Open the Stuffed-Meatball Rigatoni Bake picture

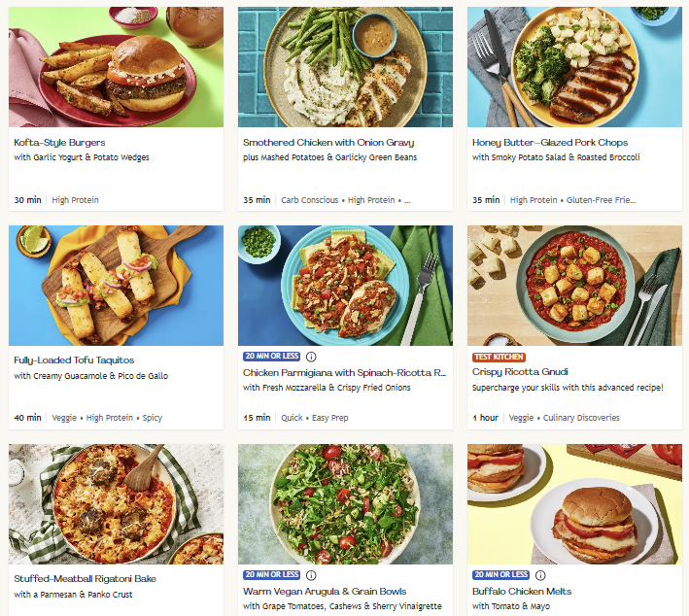(x=116, y=504)
